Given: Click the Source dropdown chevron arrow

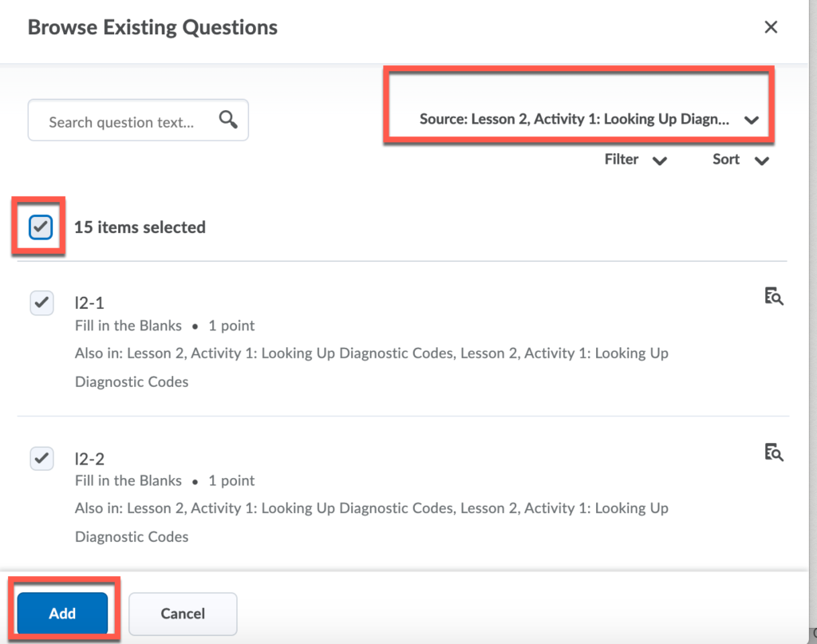Looking at the screenshot, I should click(x=751, y=120).
